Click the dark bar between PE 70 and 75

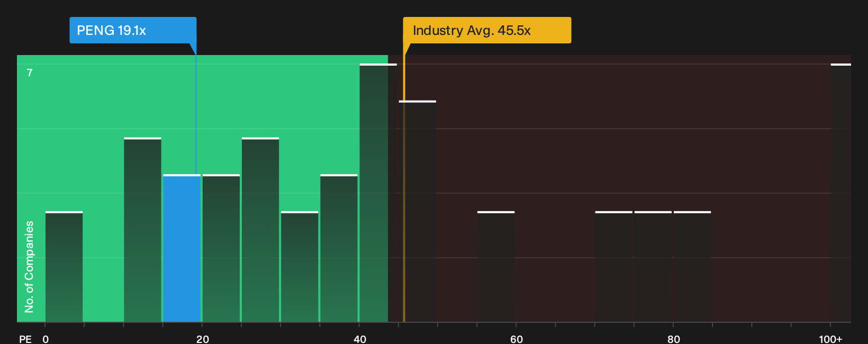tap(614, 267)
